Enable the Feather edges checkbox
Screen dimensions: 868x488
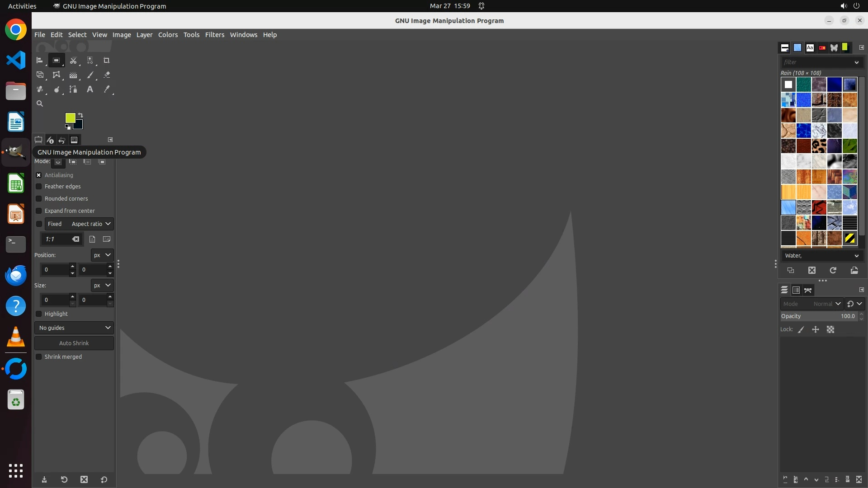(39, 187)
